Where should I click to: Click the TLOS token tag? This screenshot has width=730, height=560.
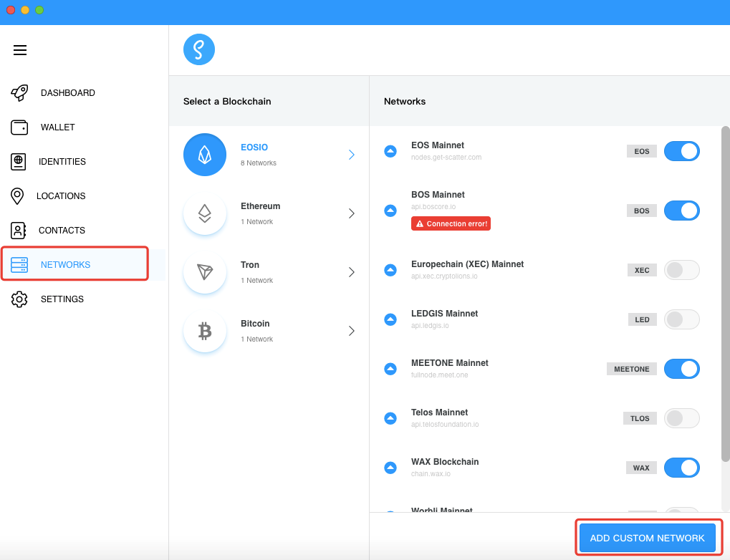[640, 418]
